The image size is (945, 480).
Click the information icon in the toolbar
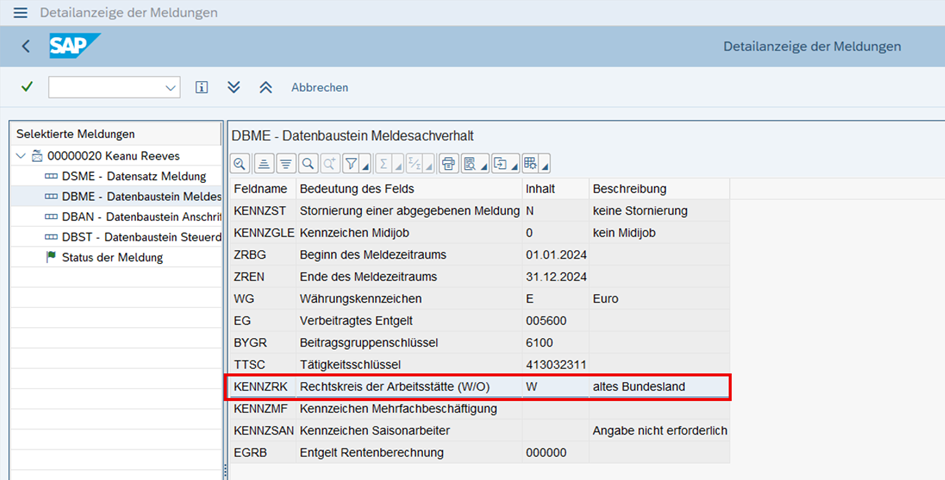point(201,87)
